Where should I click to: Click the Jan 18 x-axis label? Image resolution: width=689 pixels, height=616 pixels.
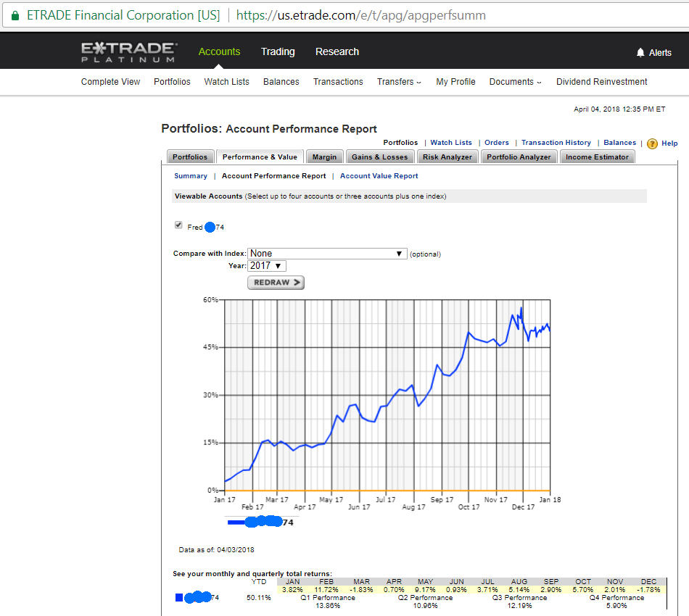click(x=550, y=499)
